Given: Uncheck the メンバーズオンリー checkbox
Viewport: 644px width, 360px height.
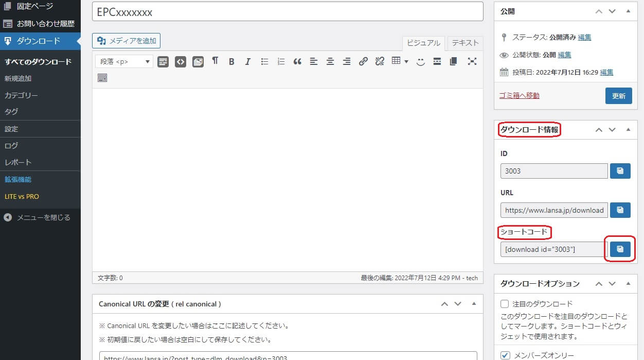Looking at the screenshot, I should click(x=505, y=355).
